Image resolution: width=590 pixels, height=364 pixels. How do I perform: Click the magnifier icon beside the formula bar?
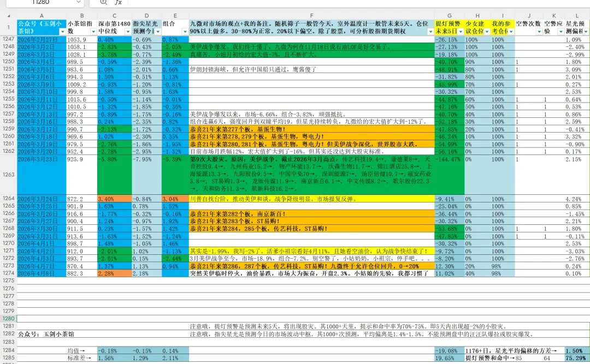click(103, 3)
